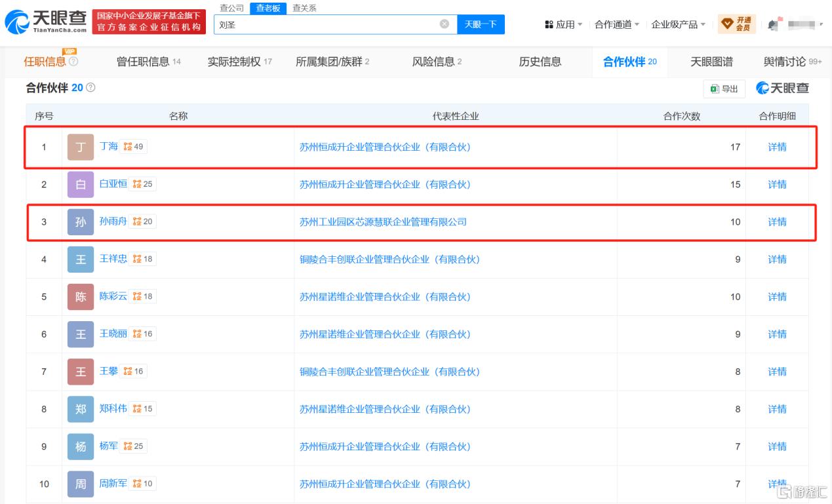Open the 风险信息 tab
The image size is (832, 504).
pos(437,62)
